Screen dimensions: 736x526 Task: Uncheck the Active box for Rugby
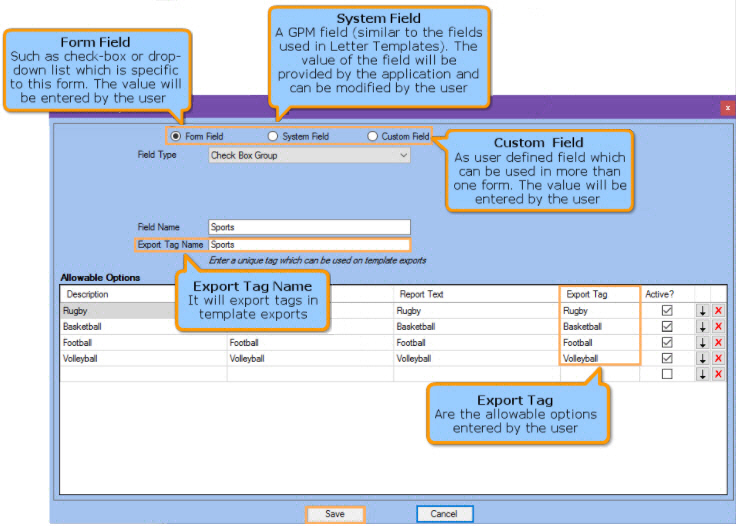tap(667, 311)
